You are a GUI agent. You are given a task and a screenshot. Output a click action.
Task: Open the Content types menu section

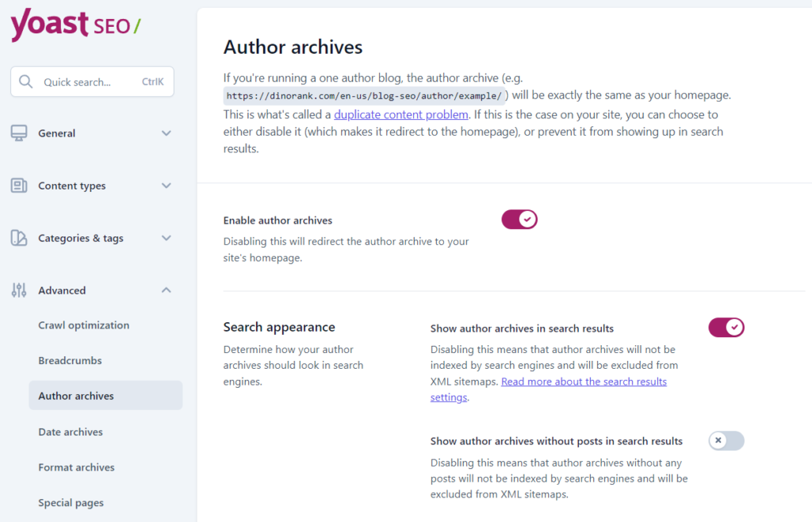point(92,186)
